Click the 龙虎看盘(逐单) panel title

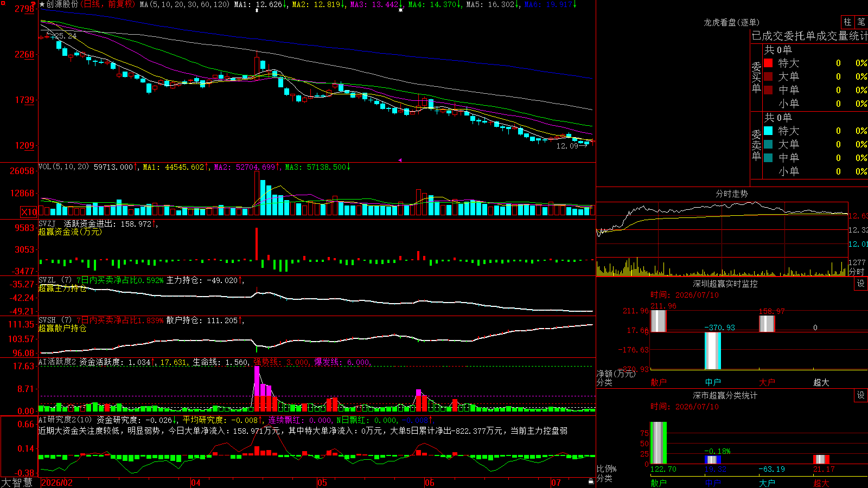point(732,22)
